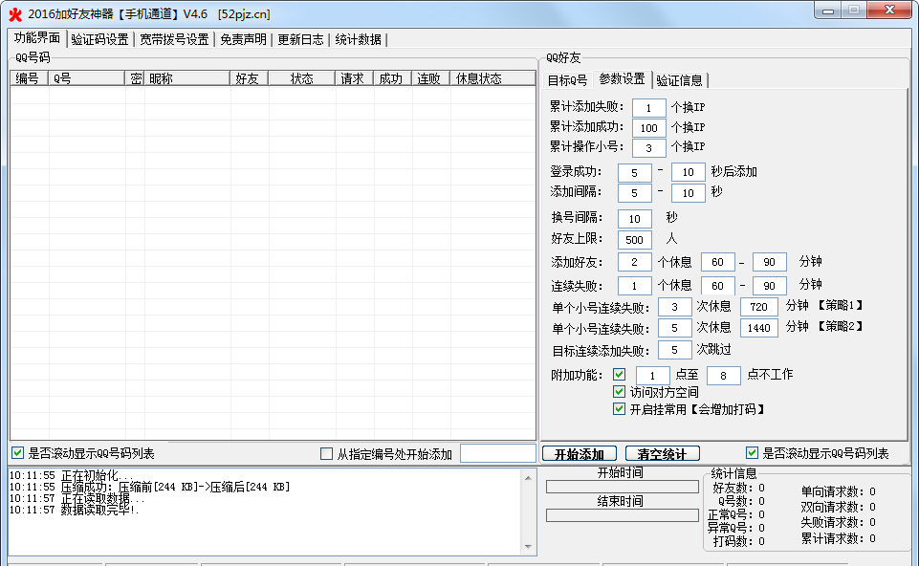
Task: Click the 好友上限 field showing 500
Action: coord(634,239)
